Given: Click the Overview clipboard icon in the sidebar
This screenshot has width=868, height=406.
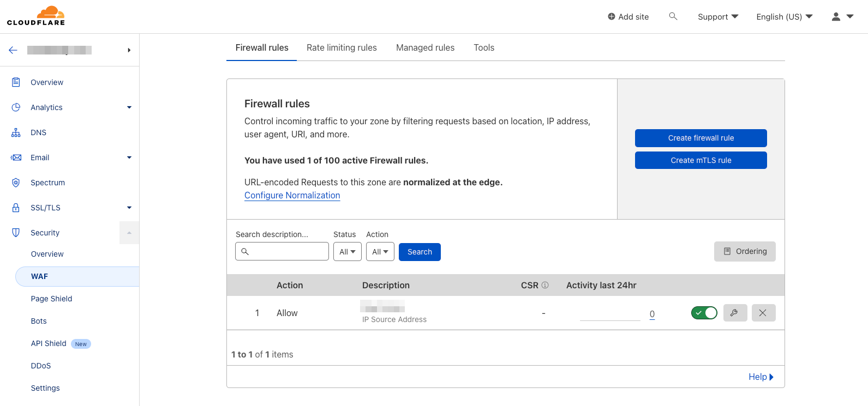Looking at the screenshot, I should click(x=16, y=82).
